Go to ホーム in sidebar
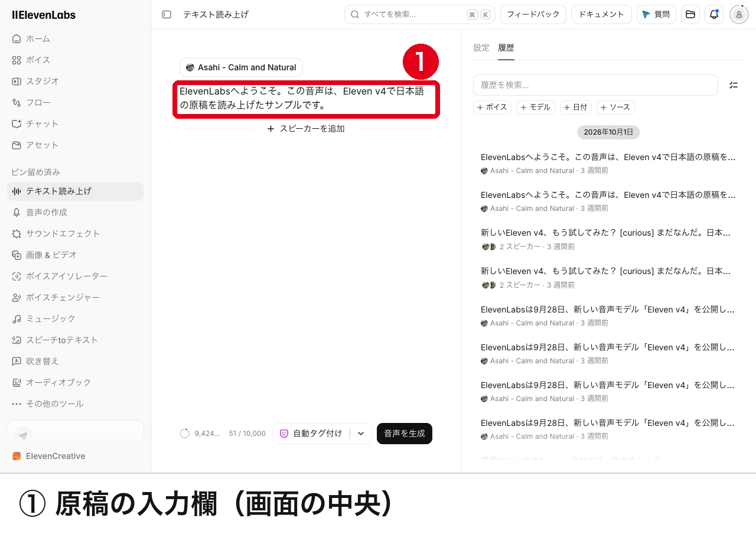 coord(75,38)
